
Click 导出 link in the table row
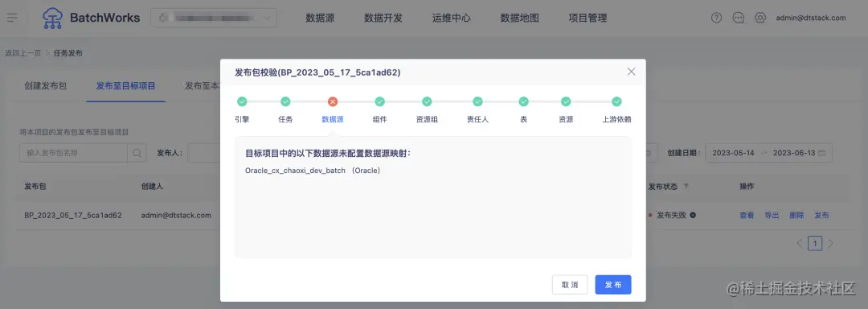click(772, 216)
